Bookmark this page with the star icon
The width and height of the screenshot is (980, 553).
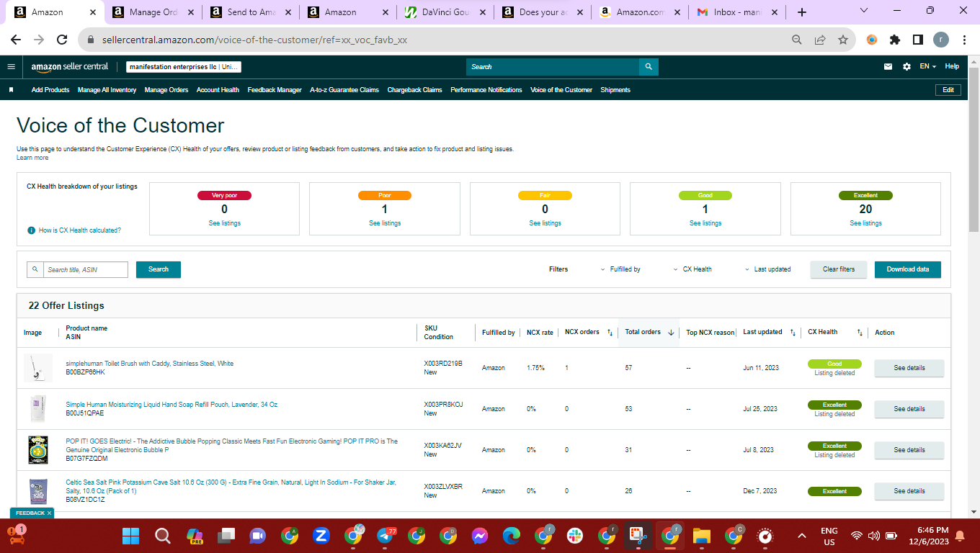click(x=842, y=40)
